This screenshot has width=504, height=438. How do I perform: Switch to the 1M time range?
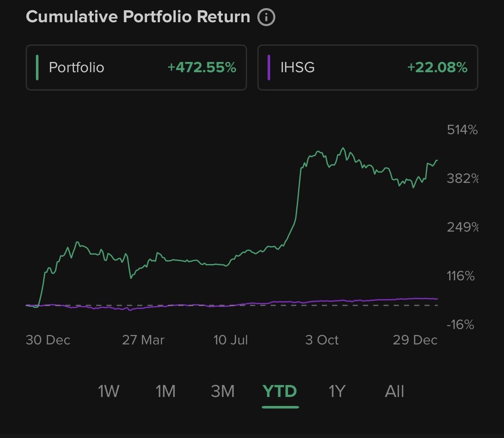pyautogui.click(x=165, y=391)
